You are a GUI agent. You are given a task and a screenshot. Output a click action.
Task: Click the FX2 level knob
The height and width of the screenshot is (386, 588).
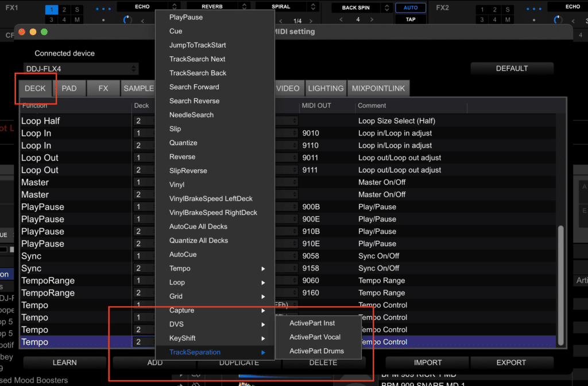pos(558,19)
